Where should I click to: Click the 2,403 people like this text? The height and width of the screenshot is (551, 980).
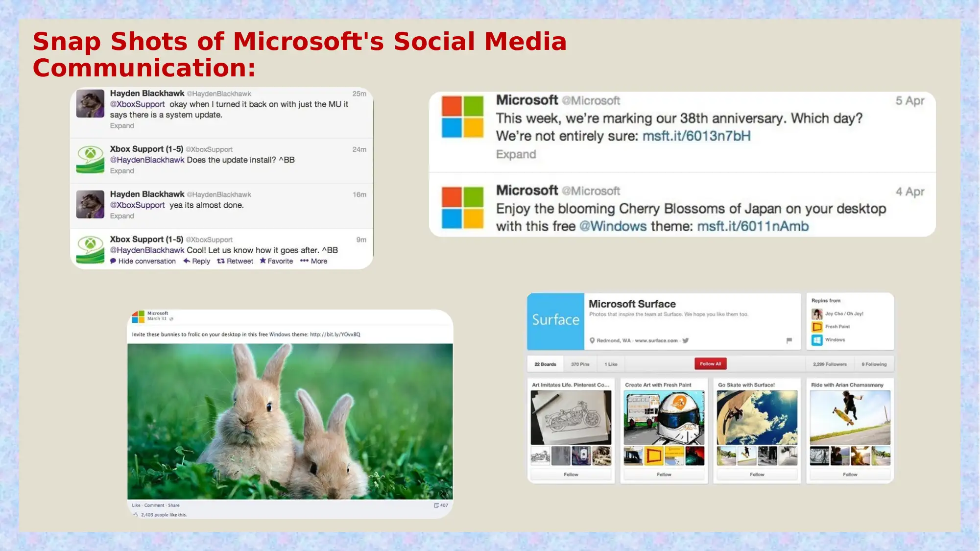click(164, 515)
